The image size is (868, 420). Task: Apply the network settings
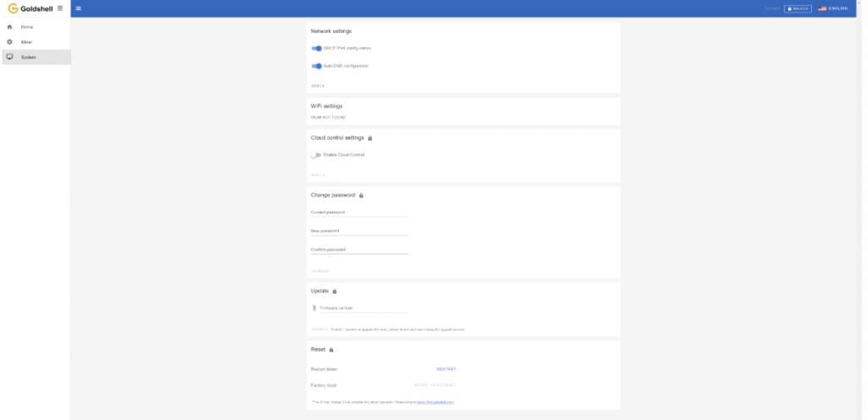tap(318, 86)
